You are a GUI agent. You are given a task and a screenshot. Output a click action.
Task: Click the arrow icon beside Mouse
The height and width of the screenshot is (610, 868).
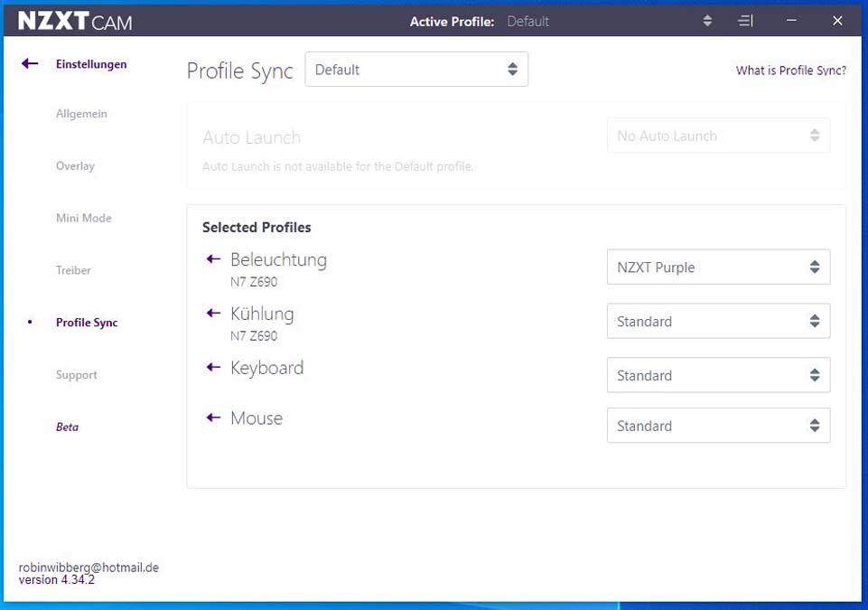[213, 418]
